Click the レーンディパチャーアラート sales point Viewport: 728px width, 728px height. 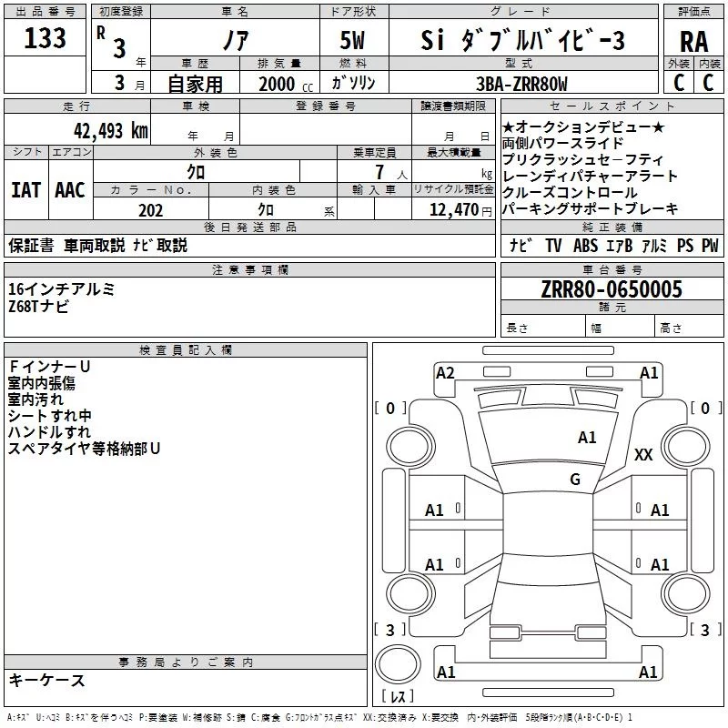pos(590,176)
